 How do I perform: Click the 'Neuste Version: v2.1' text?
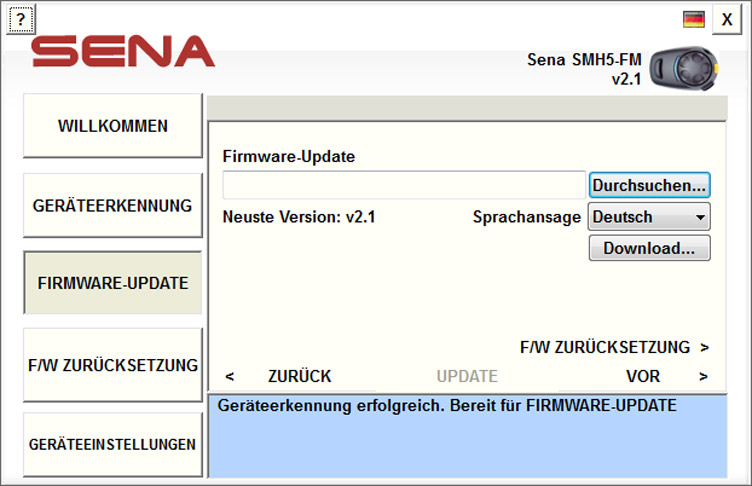click(299, 217)
